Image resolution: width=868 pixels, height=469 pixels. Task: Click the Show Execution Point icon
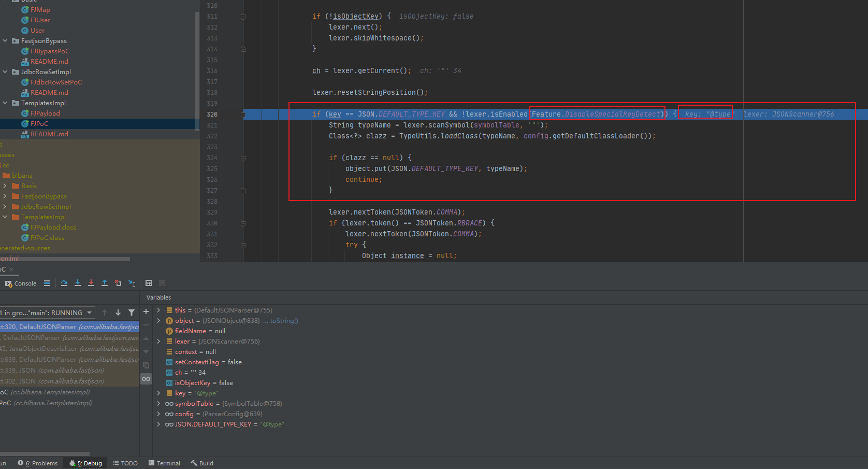coord(47,283)
